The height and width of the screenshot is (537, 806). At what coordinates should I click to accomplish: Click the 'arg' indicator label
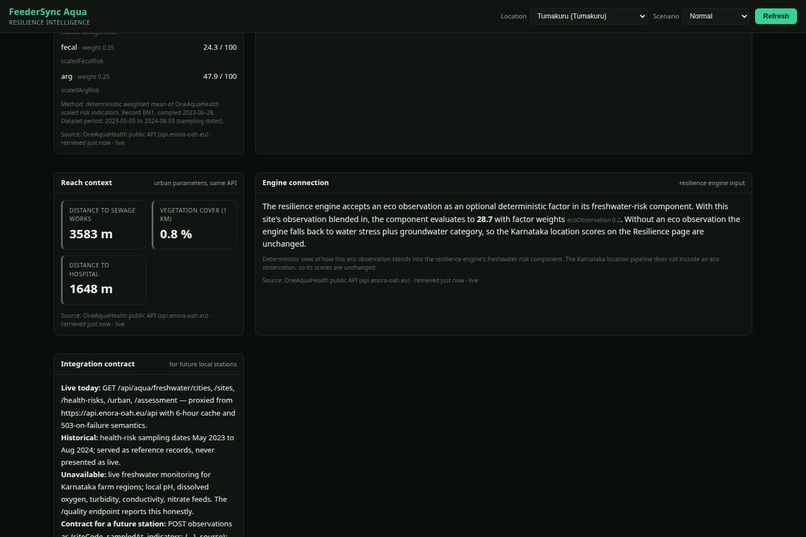66,77
